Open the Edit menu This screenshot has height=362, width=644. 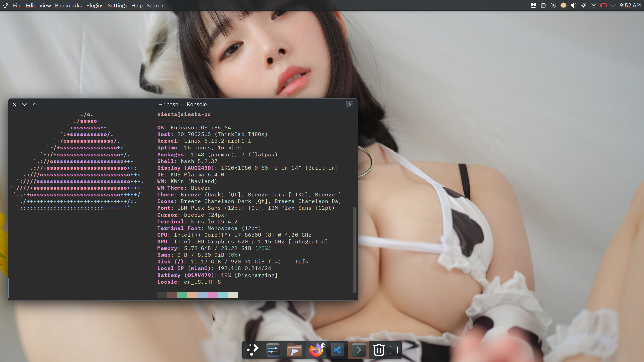point(30,5)
